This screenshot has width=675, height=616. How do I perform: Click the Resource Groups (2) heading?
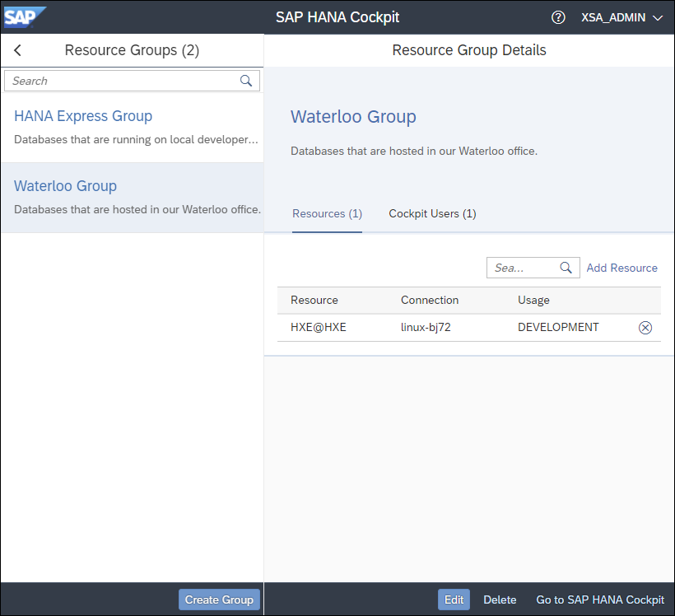pos(132,50)
